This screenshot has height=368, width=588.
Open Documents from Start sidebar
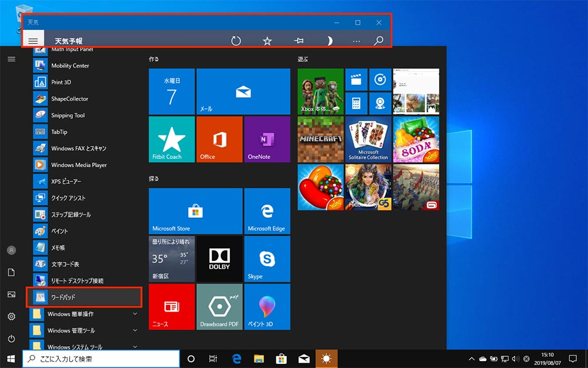[x=12, y=272]
